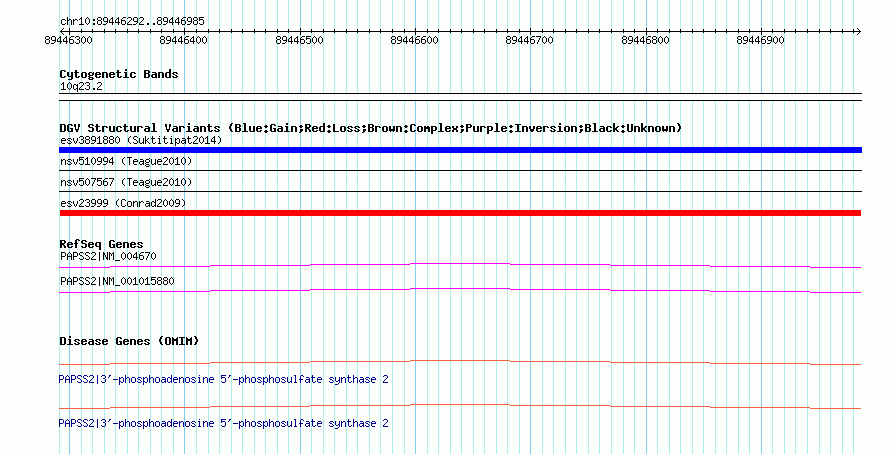
Task: Select the 10q23.2 cytogenetic band label
Action: point(81,86)
